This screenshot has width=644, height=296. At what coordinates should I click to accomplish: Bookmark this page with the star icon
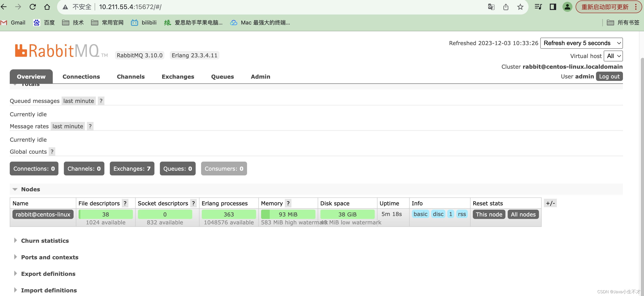pyautogui.click(x=520, y=7)
